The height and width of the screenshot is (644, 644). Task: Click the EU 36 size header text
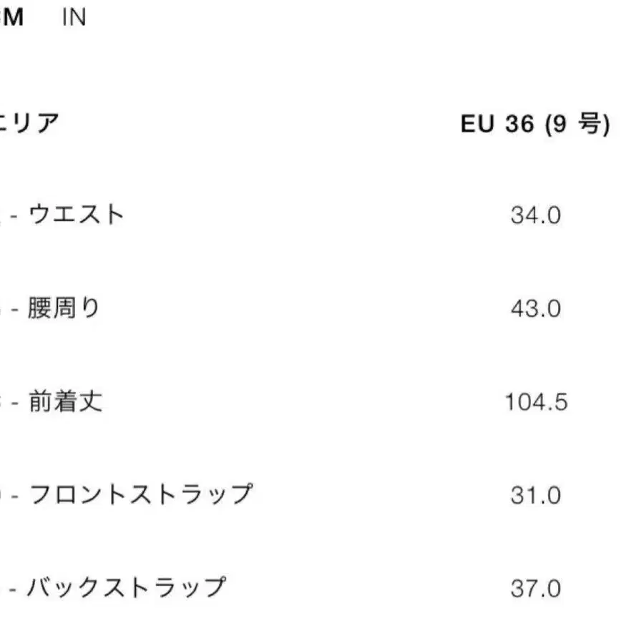point(497,124)
